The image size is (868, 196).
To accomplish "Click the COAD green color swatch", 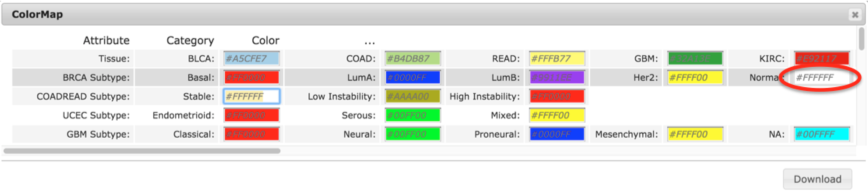I will point(413,59).
